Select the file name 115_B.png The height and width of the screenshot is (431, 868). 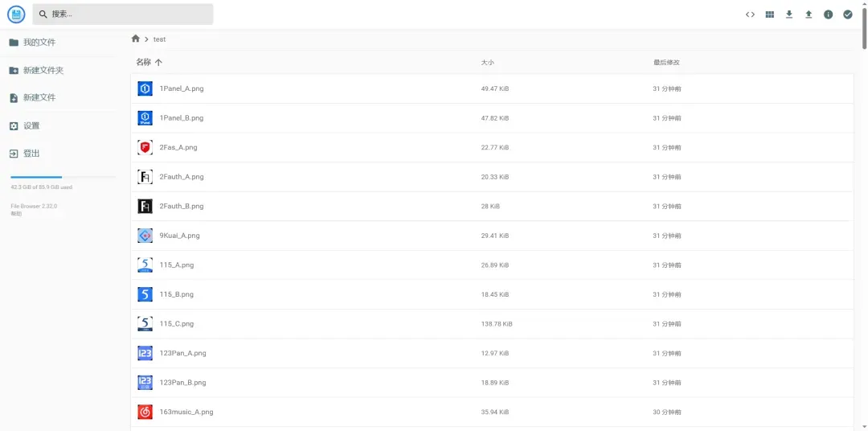tap(177, 294)
